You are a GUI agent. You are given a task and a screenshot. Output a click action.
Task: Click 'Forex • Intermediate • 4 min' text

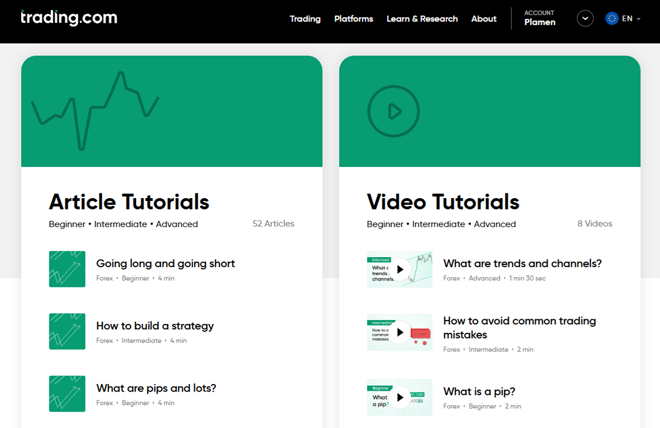141,340
